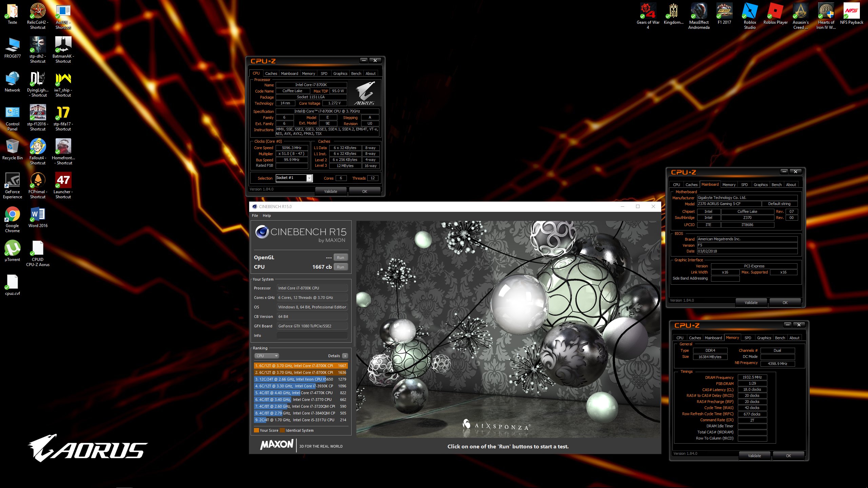The width and height of the screenshot is (868, 488).
Task: Open Cinebench File menu
Action: (x=255, y=216)
